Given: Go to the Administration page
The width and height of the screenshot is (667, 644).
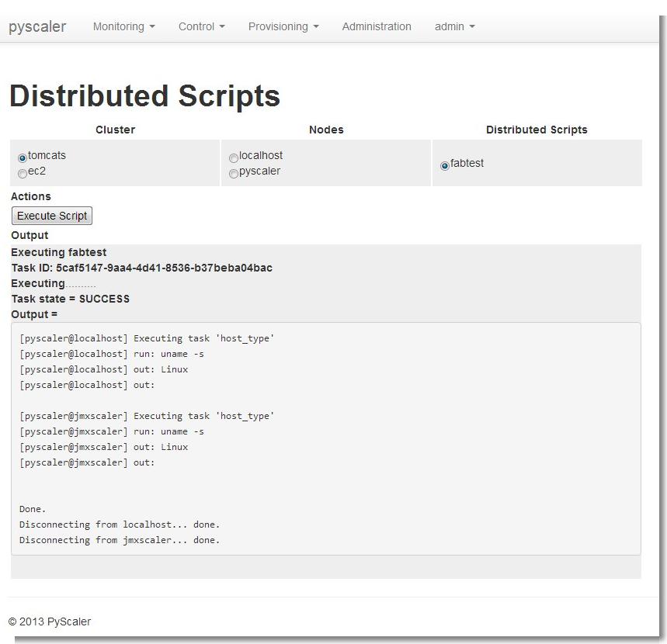Looking at the screenshot, I should point(377,26).
